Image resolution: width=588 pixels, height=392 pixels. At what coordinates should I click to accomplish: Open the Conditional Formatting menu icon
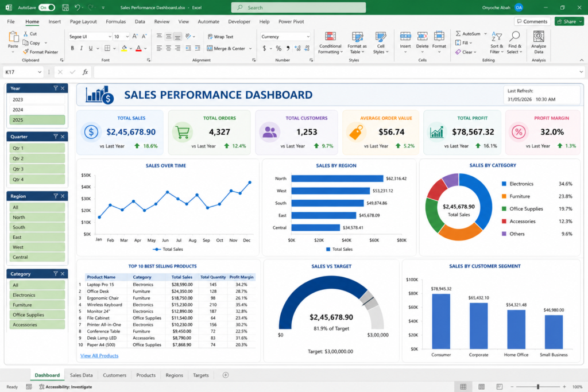pyautogui.click(x=330, y=36)
